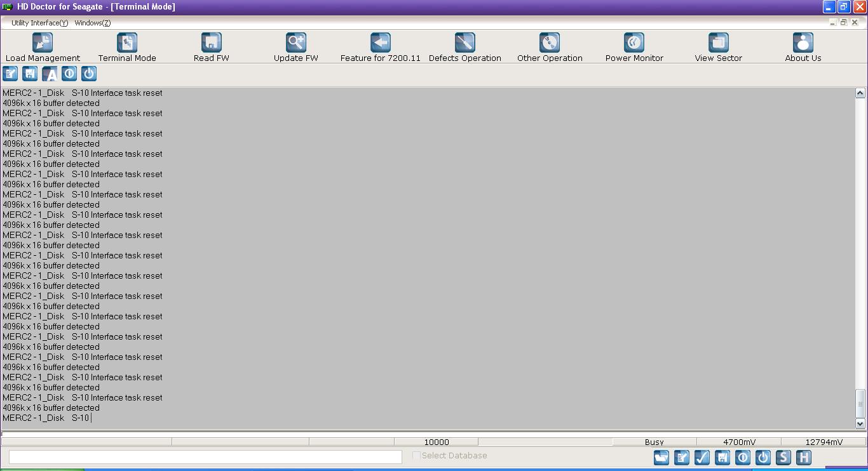Open the Utility Interface(Y) menu
Screen dimensions: 868x471
pyautogui.click(x=39, y=23)
